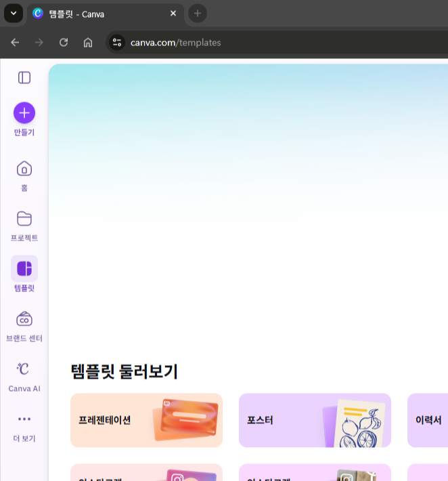This screenshot has height=481, width=448.
Task: Open Canva AI in the sidebar
Action: coord(24,377)
